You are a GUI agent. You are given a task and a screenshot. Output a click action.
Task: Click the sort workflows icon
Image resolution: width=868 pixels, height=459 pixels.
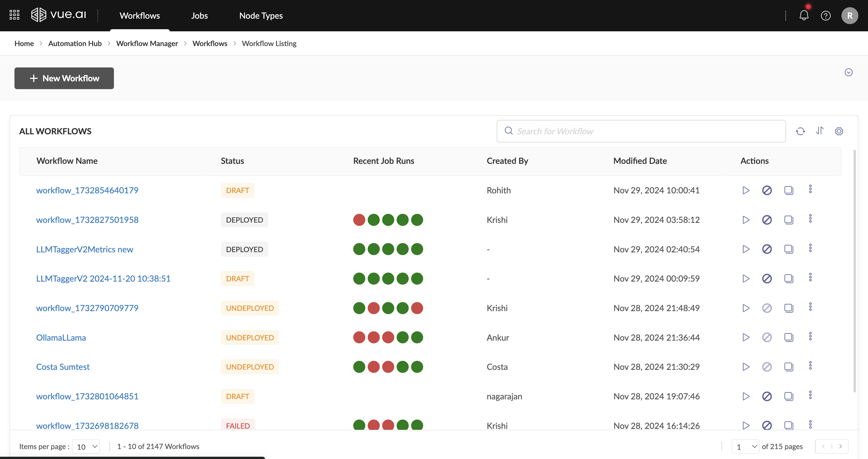(x=820, y=131)
